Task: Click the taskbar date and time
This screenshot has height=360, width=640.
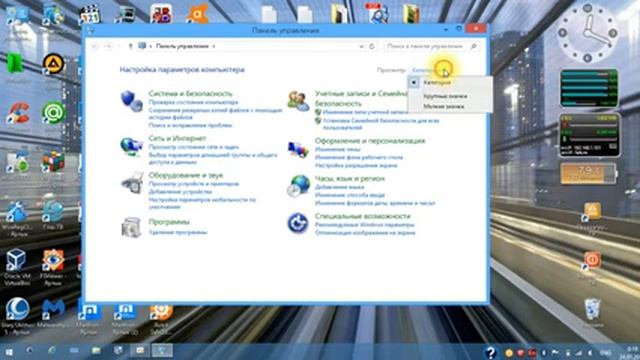Action: [631, 352]
